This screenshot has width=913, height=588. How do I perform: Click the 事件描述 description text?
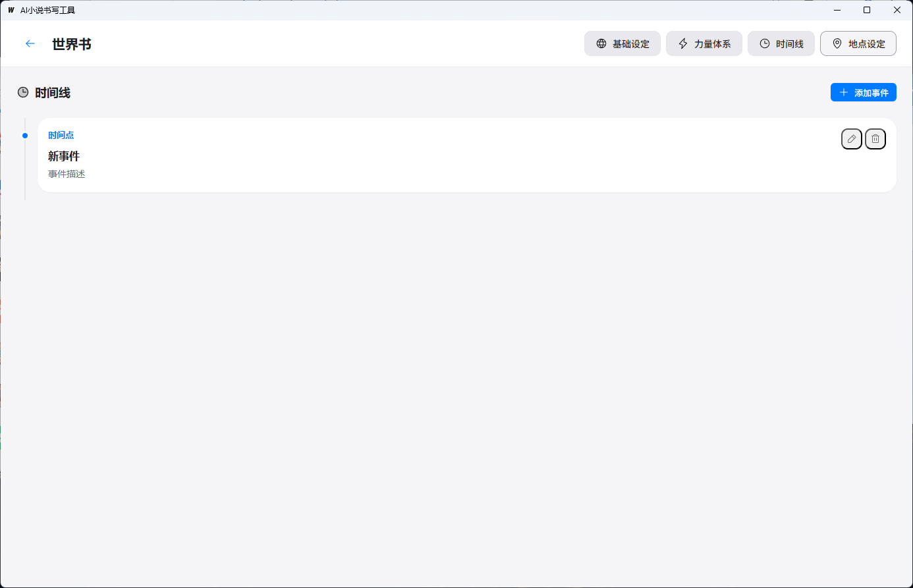tap(67, 174)
